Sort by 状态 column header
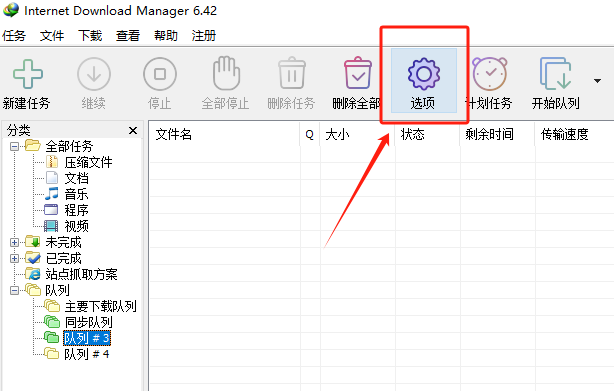The width and height of the screenshot is (614, 391). (427, 135)
